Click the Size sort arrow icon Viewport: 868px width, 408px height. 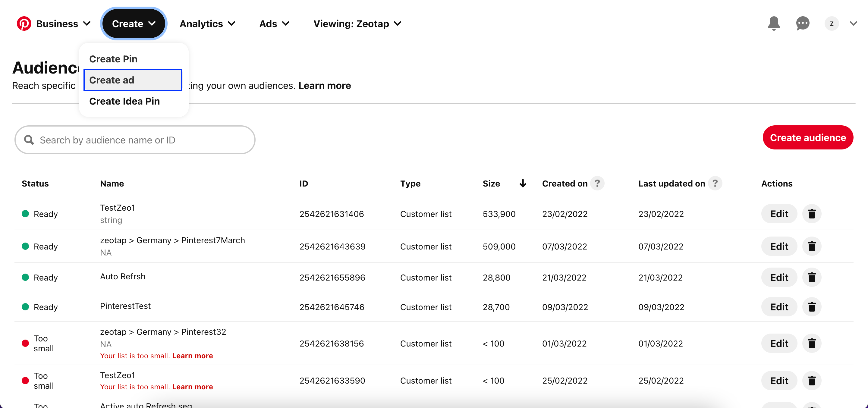523,183
